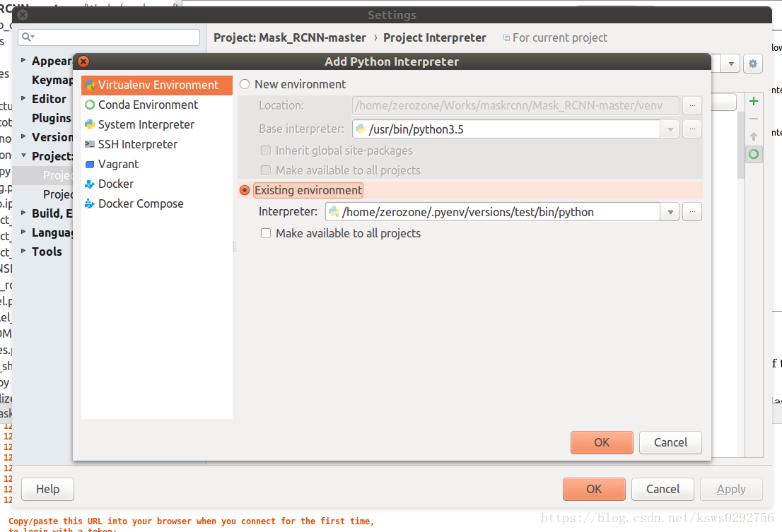Confirm Add Python Interpreter dialog with OK
The image size is (782, 532).
click(x=602, y=442)
